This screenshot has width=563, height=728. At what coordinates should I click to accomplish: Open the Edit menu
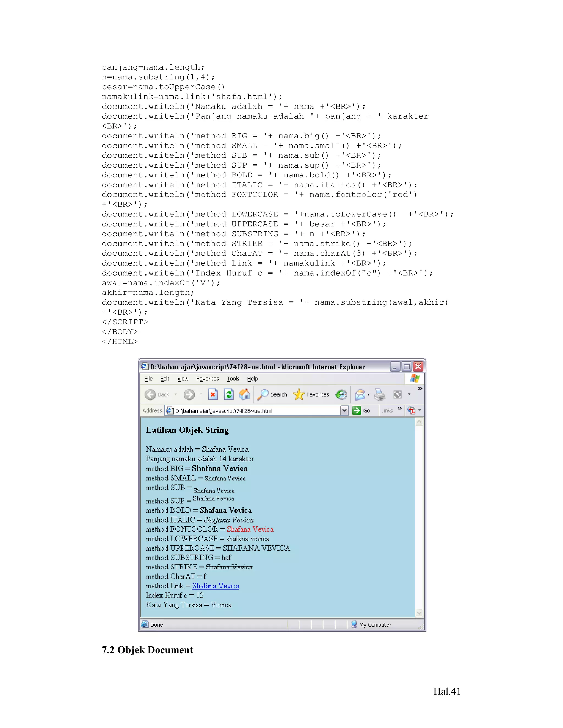(x=165, y=379)
